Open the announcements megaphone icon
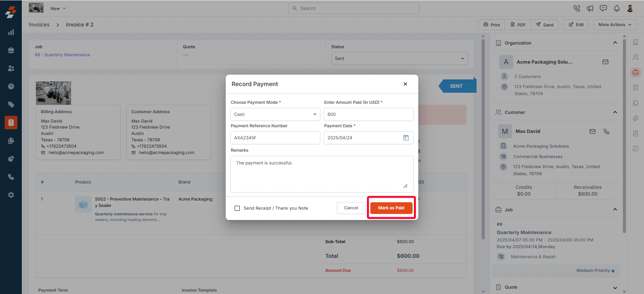 (x=590, y=8)
